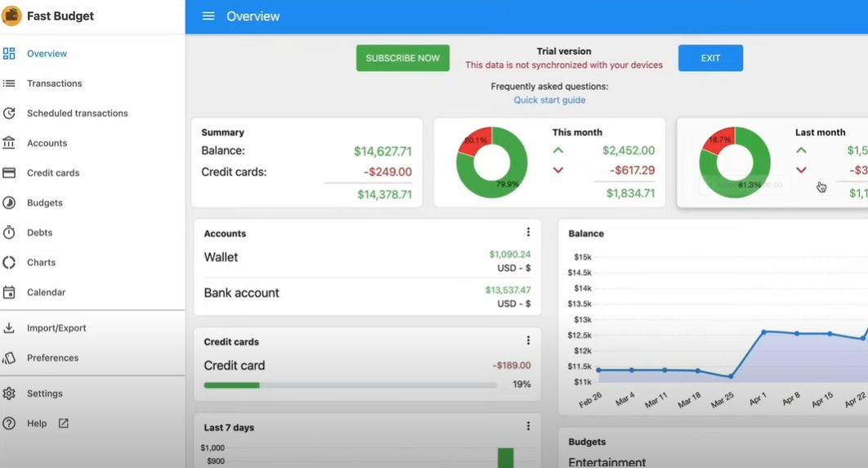Click the Preferences swatches icon
Screen dimensions: 868x468
pos(9,358)
